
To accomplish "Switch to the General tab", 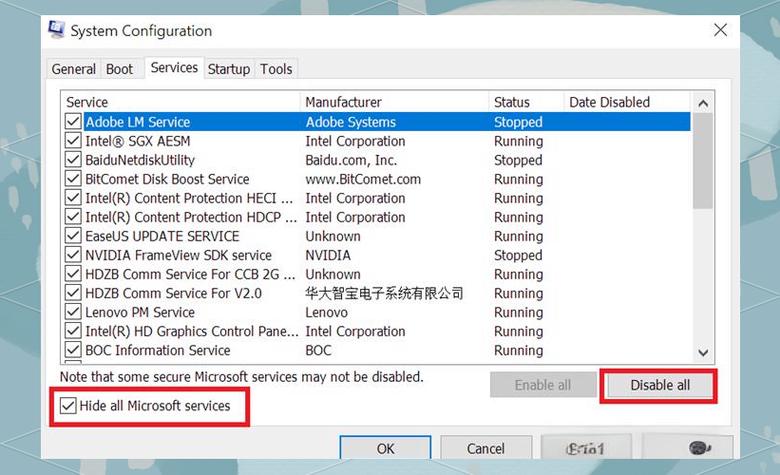I will pyautogui.click(x=74, y=69).
